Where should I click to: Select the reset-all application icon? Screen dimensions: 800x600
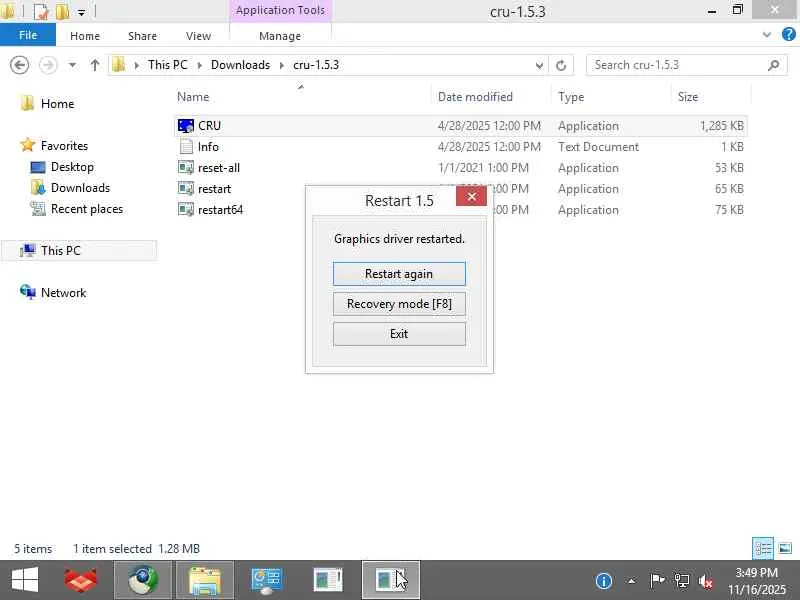click(x=186, y=168)
